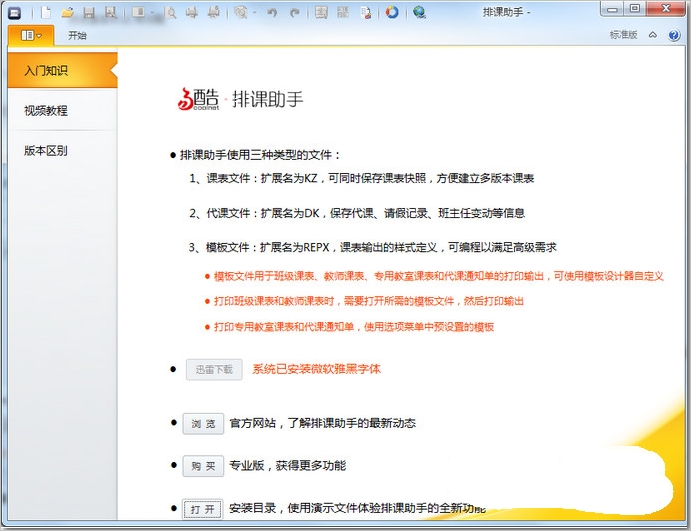Click the line '2、代课文件:扩展名为DK'
Image resolution: width=691 pixels, height=531 pixels.
point(357,213)
